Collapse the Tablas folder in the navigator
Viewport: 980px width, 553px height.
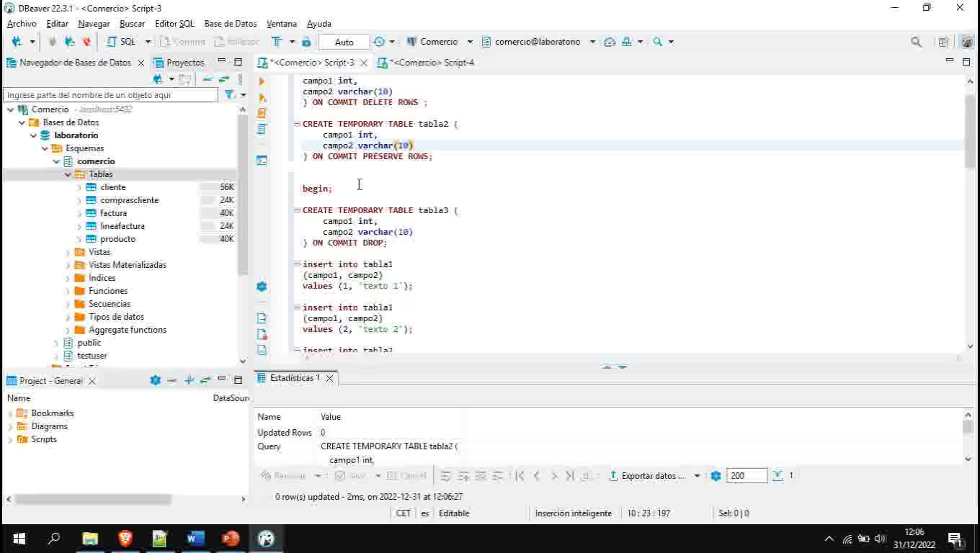[67, 174]
